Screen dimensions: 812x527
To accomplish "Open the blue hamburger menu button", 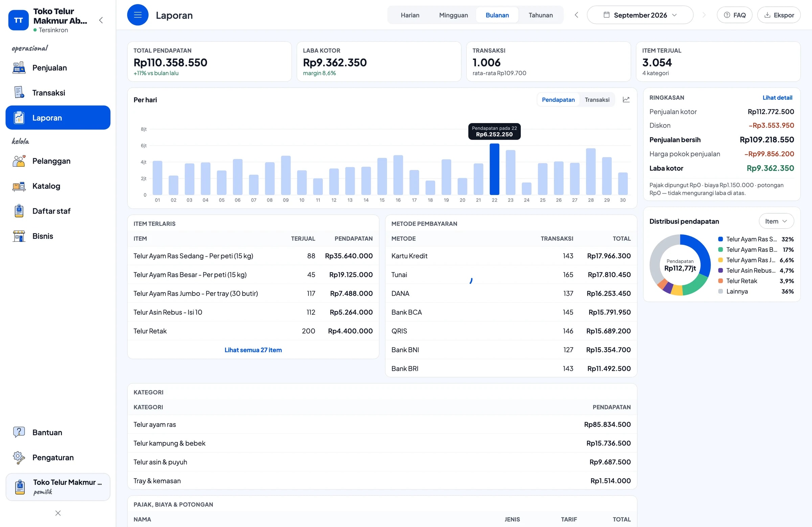I will click(x=137, y=15).
